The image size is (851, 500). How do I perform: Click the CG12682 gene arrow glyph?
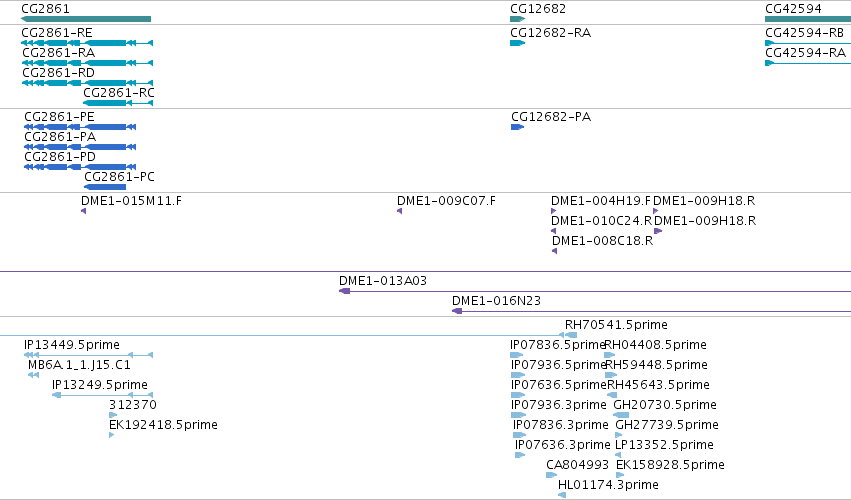click(517, 19)
